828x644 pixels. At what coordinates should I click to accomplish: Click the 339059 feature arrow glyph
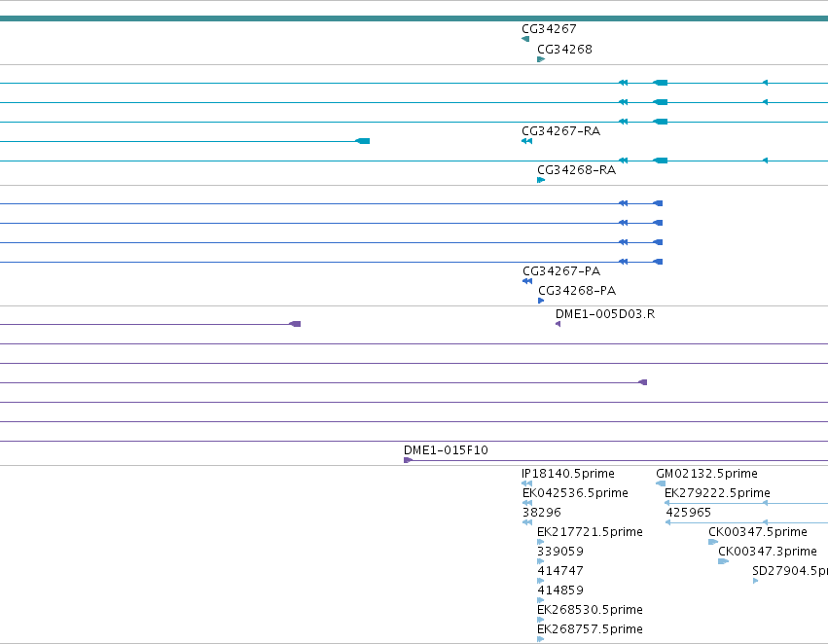click(x=541, y=561)
